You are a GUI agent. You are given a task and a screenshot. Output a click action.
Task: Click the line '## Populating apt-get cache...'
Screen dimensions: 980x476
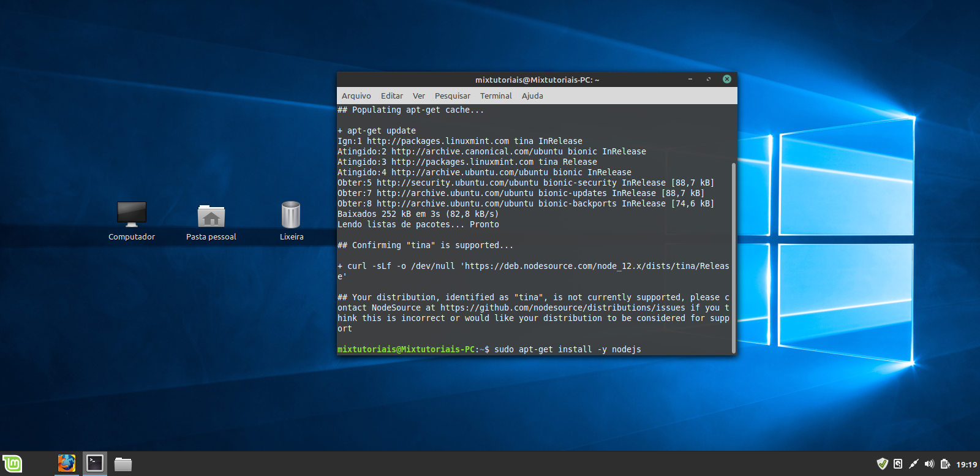[x=410, y=110]
